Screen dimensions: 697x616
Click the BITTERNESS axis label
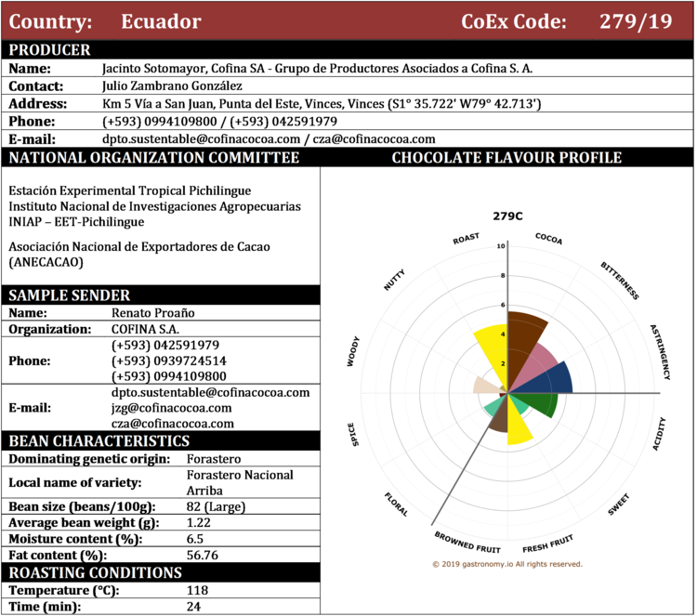click(x=620, y=281)
